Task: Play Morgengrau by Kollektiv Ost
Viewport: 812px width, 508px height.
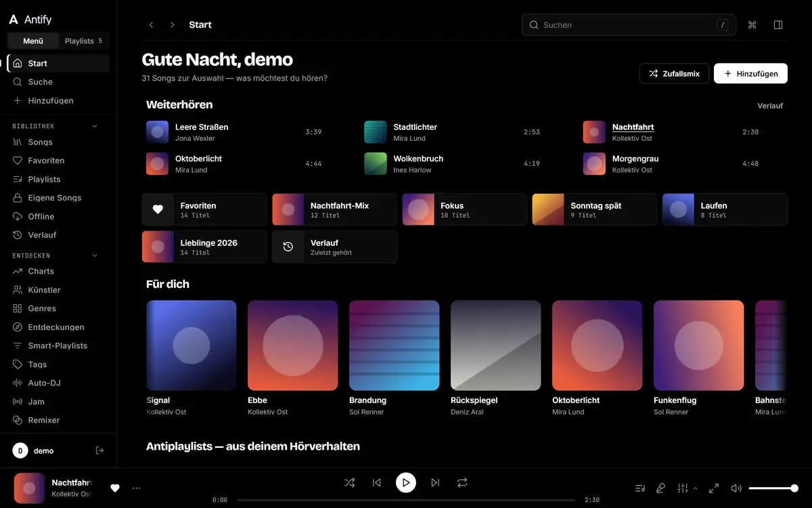Action: (673, 164)
